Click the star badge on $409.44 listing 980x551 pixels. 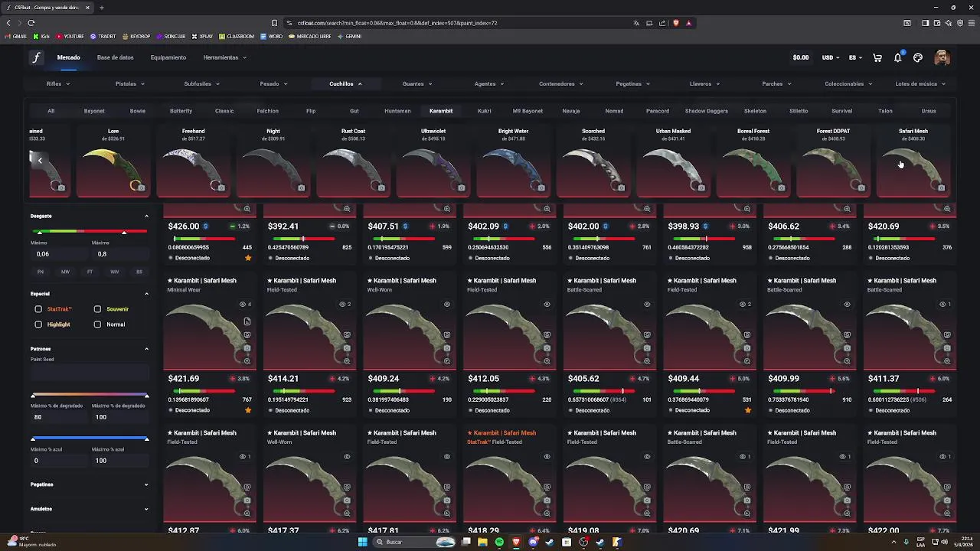point(748,410)
